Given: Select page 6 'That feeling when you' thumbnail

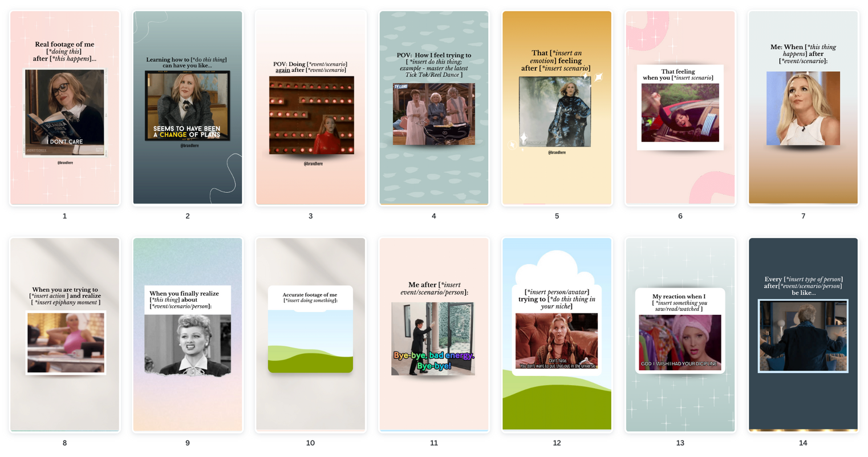Looking at the screenshot, I should pos(680,108).
